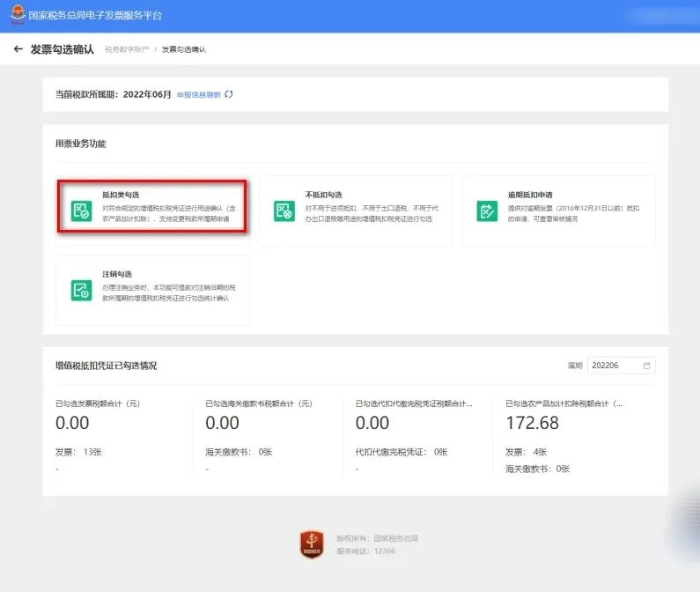
Task: Open the 逾期抵扣申请 card title
Action: coord(530,195)
